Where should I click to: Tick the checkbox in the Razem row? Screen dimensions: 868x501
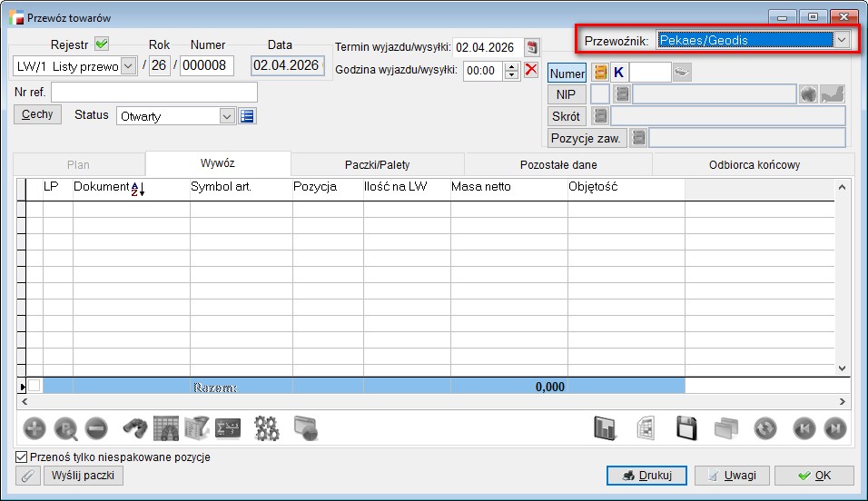point(35,386)
